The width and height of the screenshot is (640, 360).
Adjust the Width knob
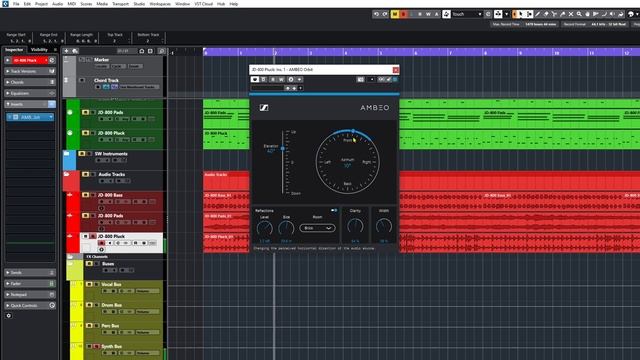click(x=384, y=226)
